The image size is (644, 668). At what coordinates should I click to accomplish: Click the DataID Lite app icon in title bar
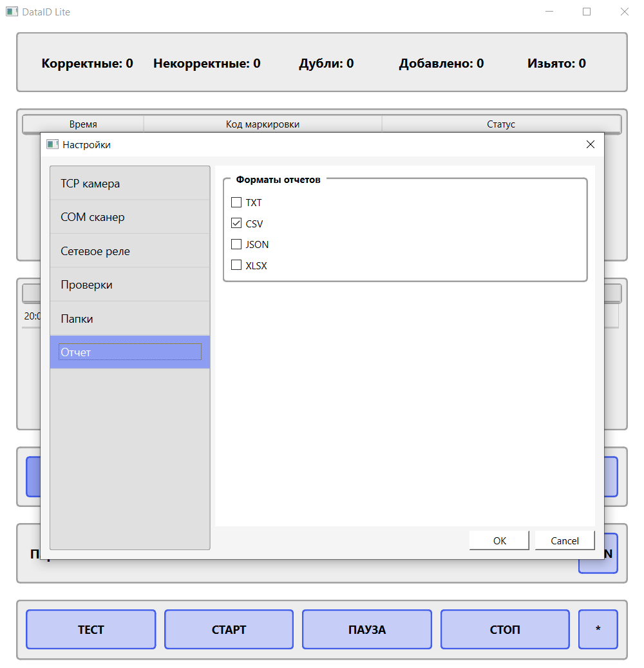pos(12,11)
